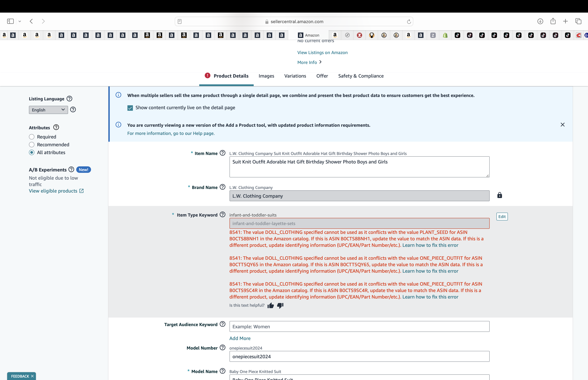Viewport: 588px width, 380px height.
Task: Click the Item Type Keyword field
Action: point(359,223)
